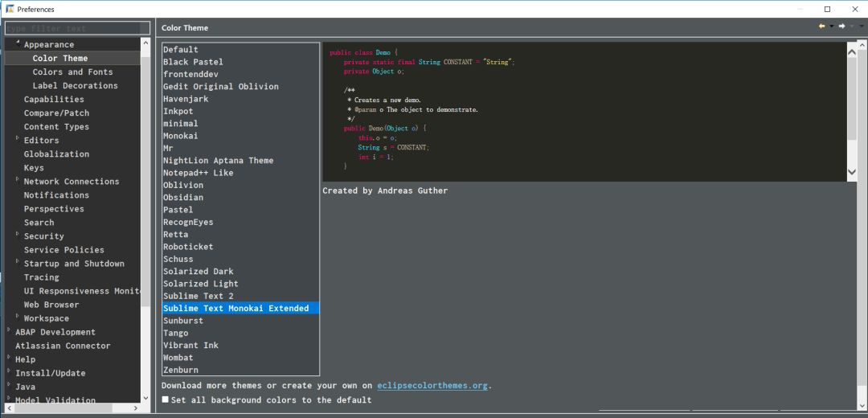Click the preview pane scroll down arrow
This screenshot has height=418, width=868.
point(852,172)
